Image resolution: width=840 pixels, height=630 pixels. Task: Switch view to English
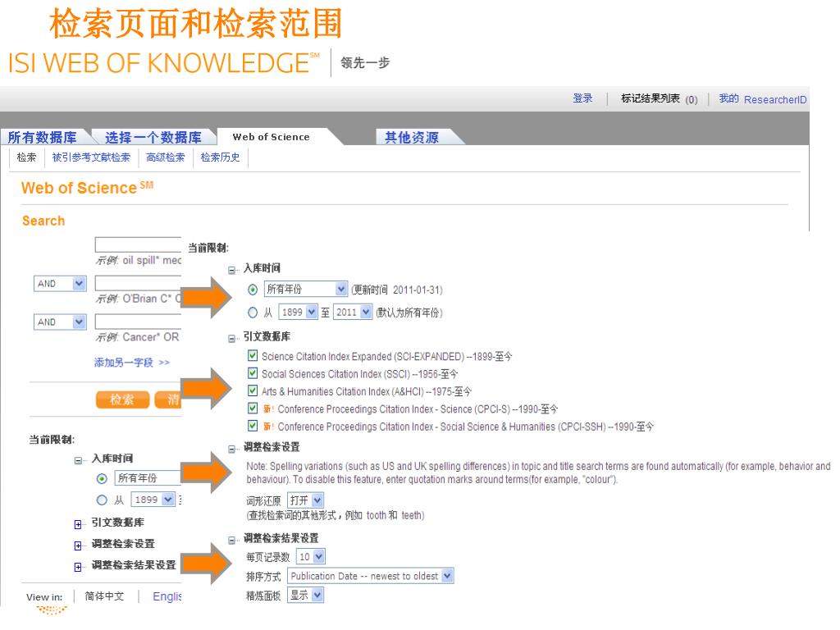point(167,596)
